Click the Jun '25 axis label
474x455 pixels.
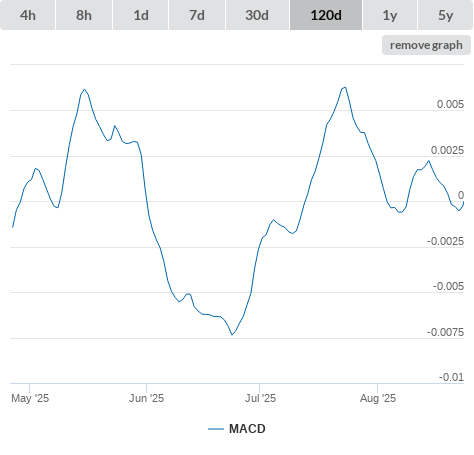(x=147, y=398)
